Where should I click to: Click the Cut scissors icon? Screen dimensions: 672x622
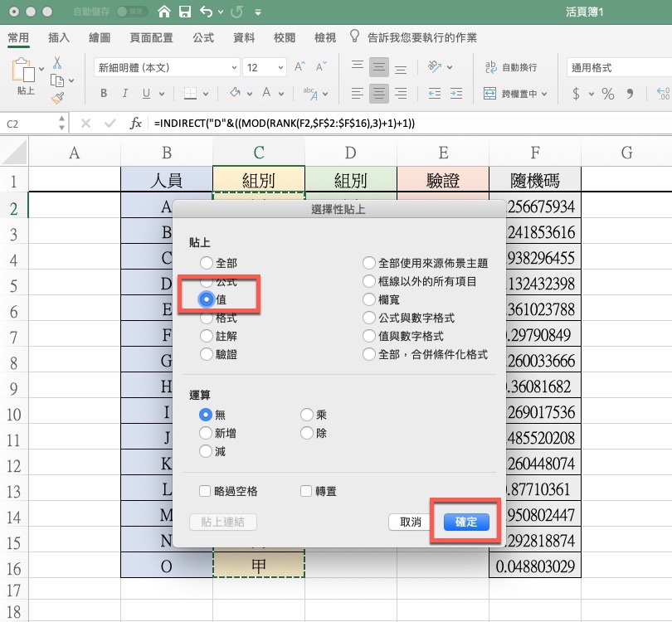(57, 63)
